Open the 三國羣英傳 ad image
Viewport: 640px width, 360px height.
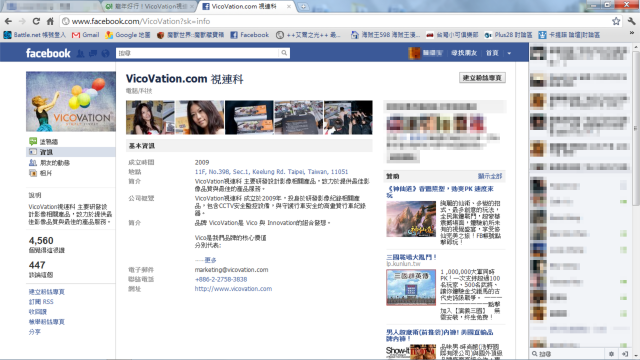click(x=411, y=287)
